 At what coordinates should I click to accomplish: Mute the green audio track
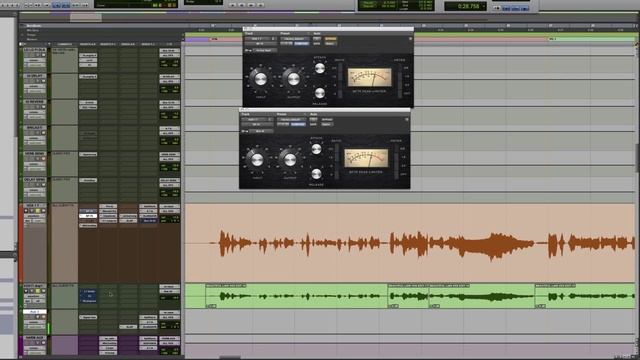coord(43,291)
